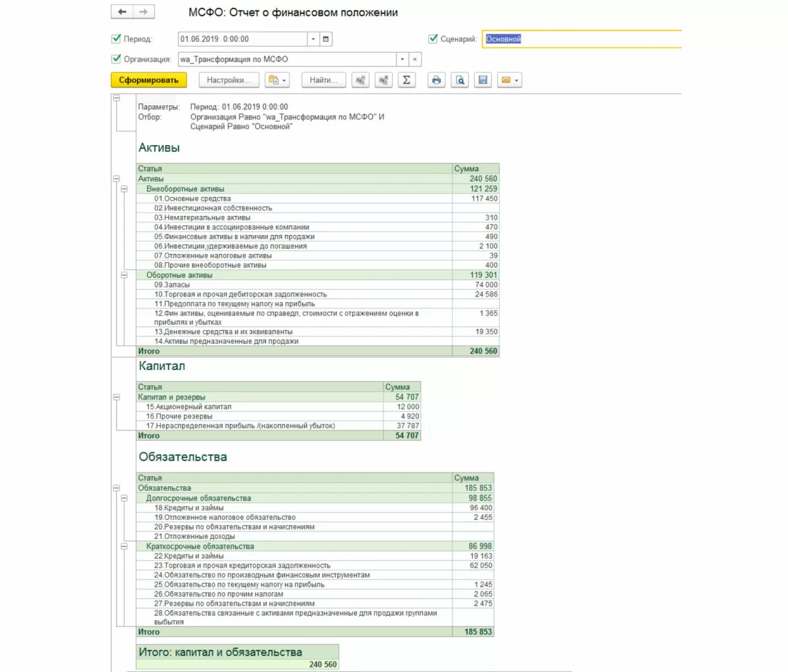Collapse all report groups icon
This screenshot has width=788, height=672.
tap(361, 80)
